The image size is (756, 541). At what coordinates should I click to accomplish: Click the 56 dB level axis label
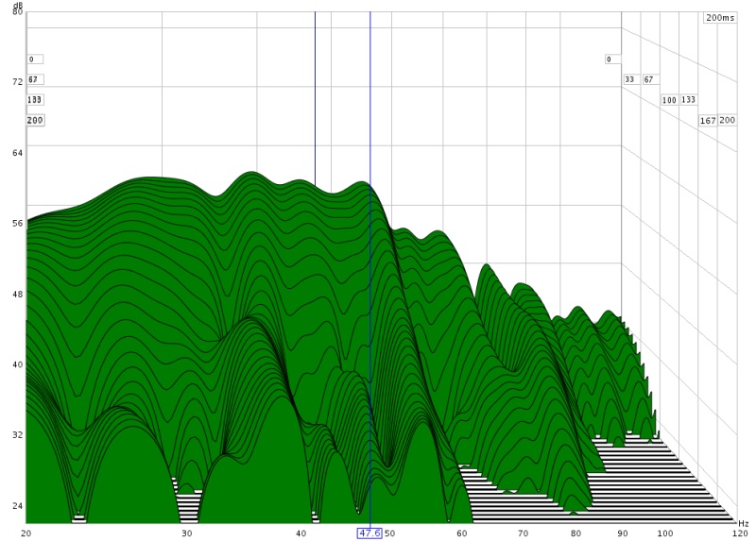pos(17,224)
